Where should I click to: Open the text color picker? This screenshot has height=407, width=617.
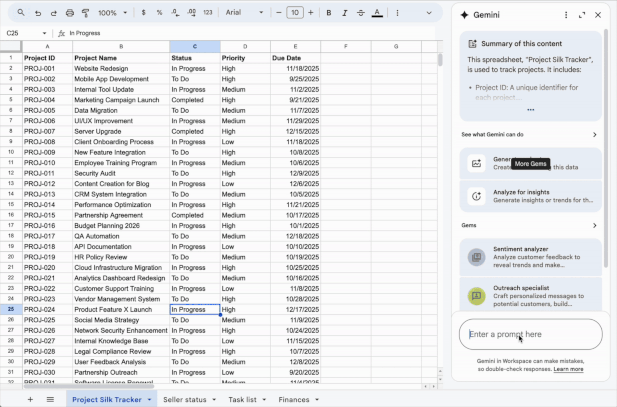376,13
